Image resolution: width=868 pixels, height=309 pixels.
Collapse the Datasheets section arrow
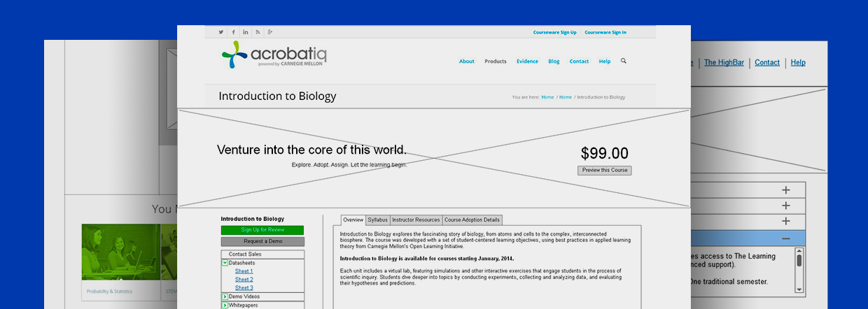click(225, 263)
